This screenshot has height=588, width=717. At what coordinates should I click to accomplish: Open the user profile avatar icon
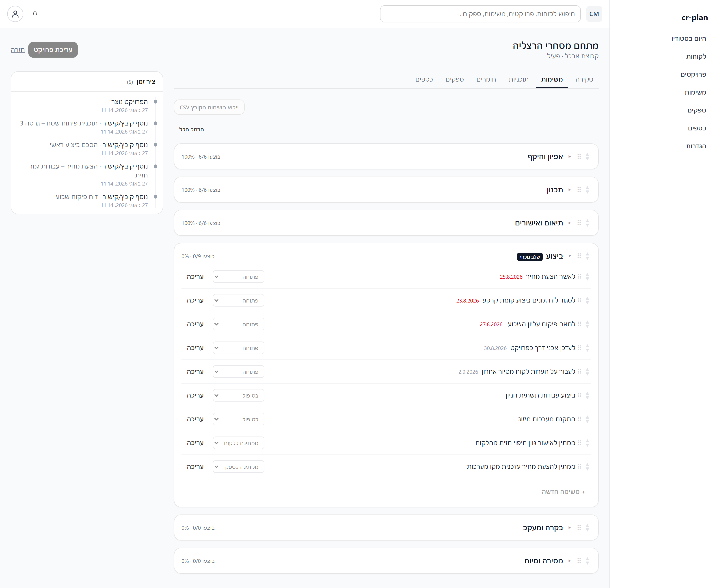15,14
